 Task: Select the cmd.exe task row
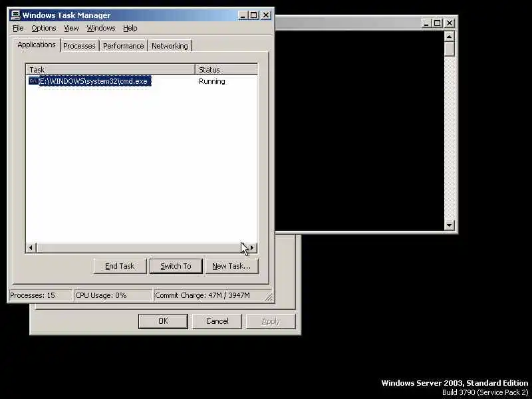click(142, 81)
